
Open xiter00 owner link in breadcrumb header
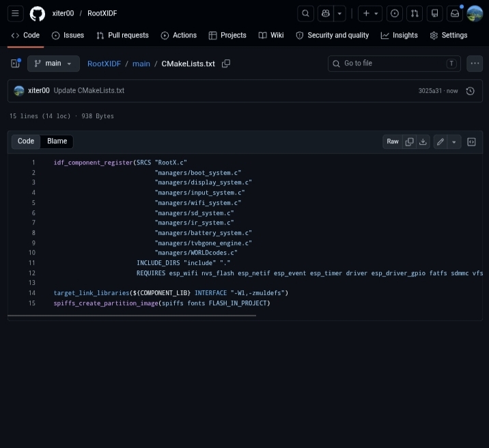63,14
